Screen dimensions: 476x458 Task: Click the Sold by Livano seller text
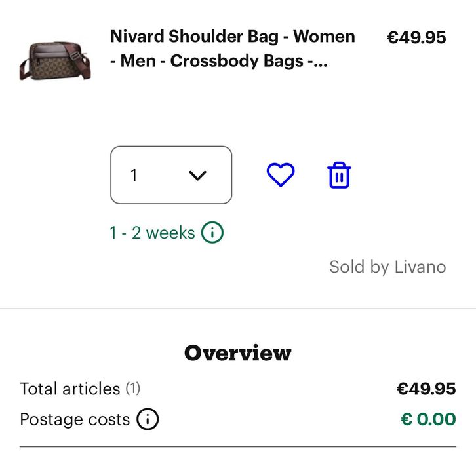[387, 267]
